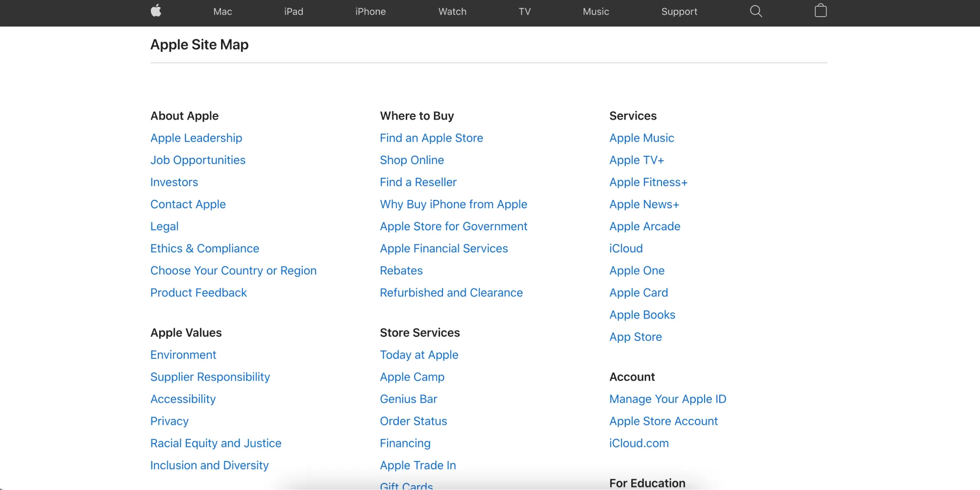
Task: Open Watch in the navigation bar
Action: point(452,11)
